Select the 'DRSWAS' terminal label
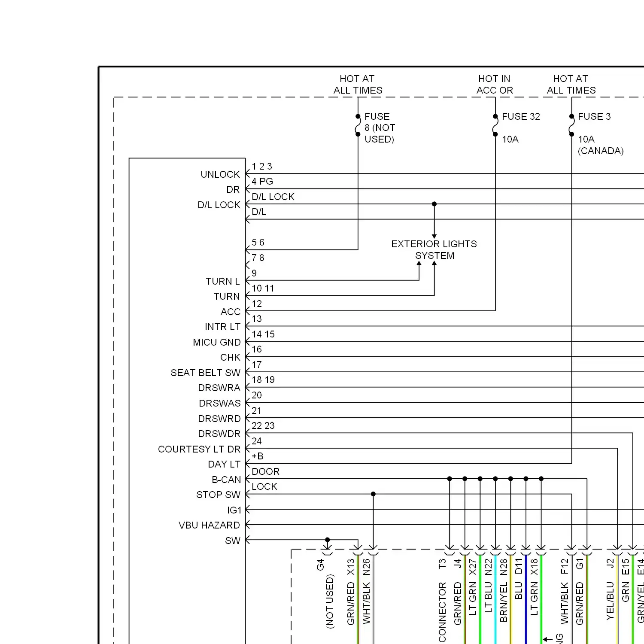The height and width of the screenshot is (644, 644). (220, 403)
